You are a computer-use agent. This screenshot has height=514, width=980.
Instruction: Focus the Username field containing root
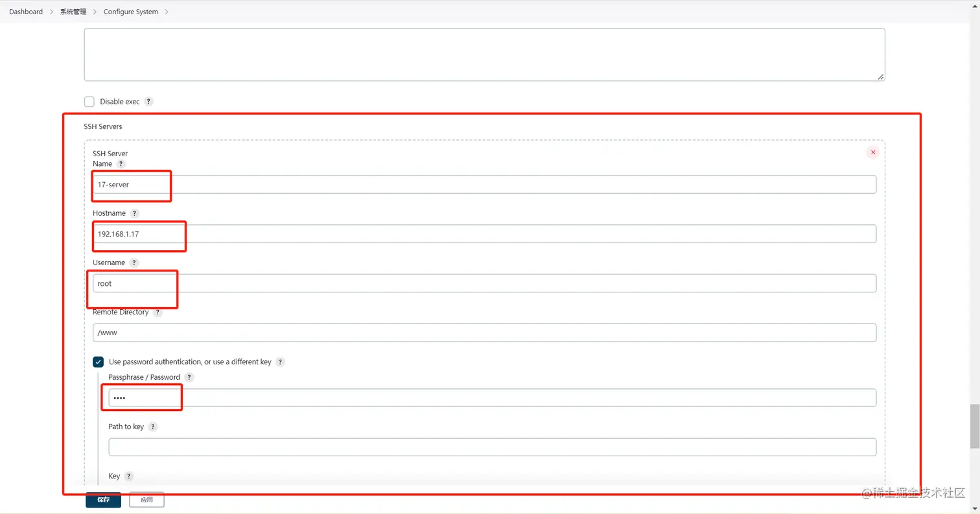point(484,283)
